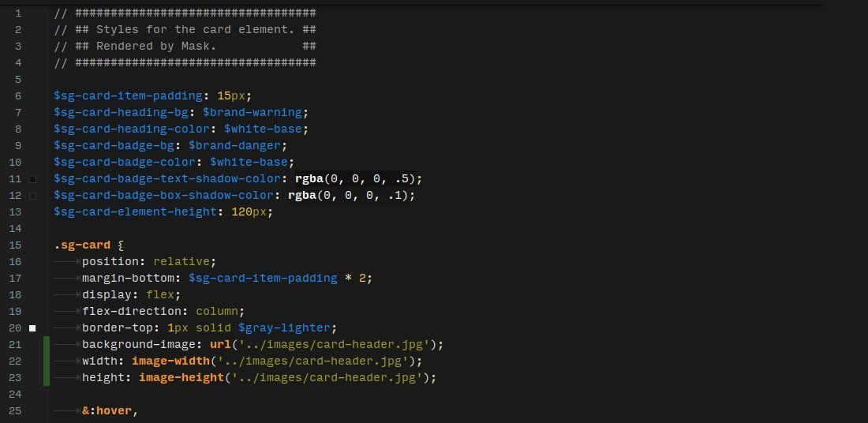Click the color swatch beside line 11

tap(32, 179)
